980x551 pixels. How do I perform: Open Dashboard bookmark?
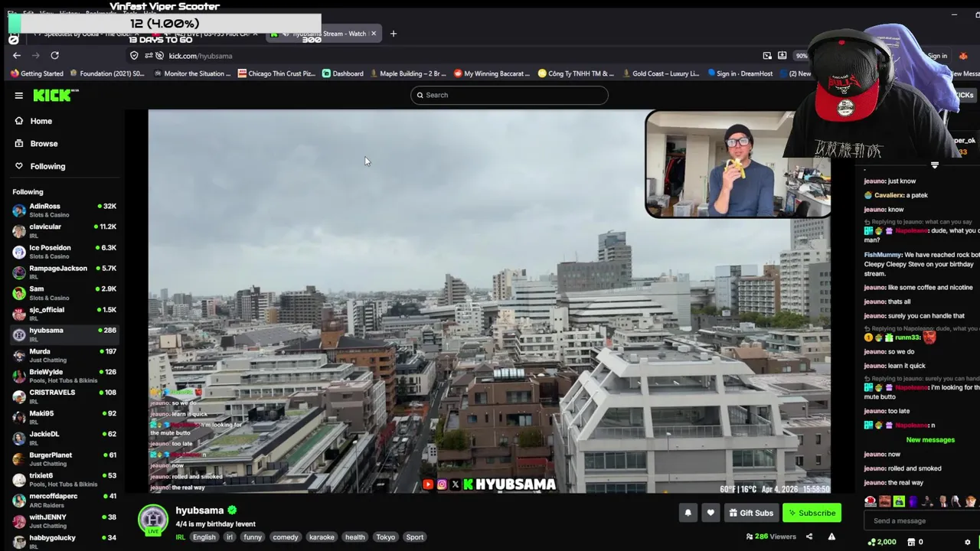343,73
